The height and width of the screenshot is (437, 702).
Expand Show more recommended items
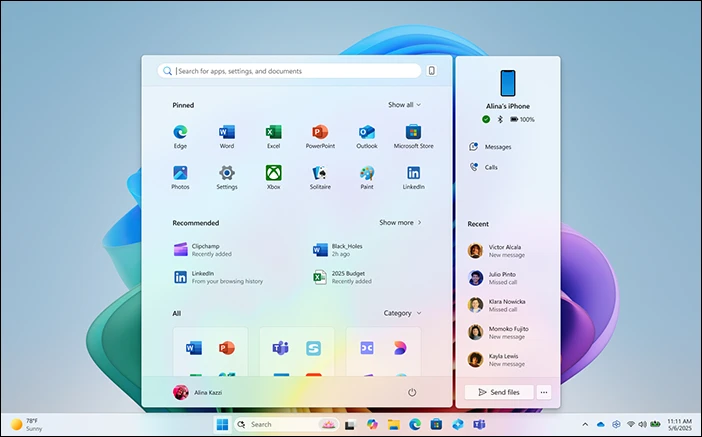[x=400, y=223]
